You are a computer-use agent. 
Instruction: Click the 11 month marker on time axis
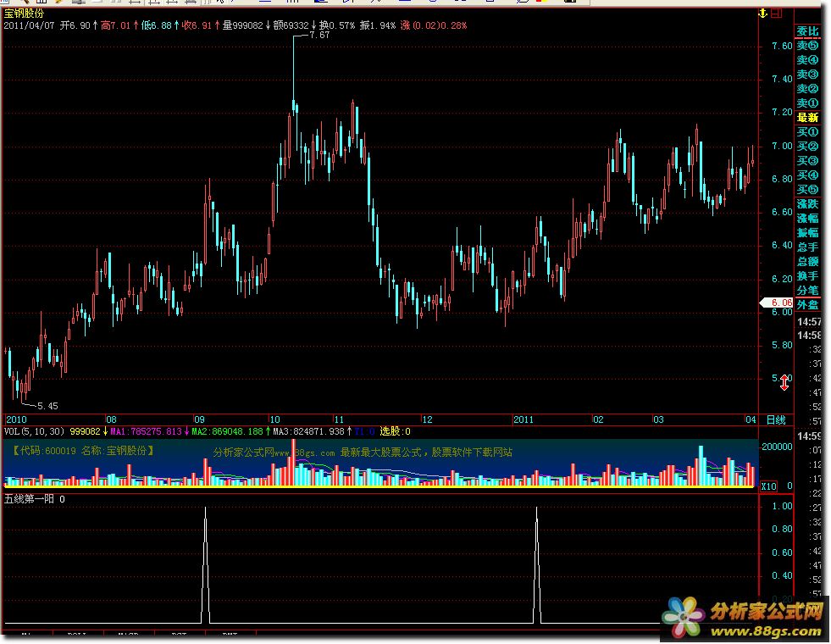(x=339, y=419)
